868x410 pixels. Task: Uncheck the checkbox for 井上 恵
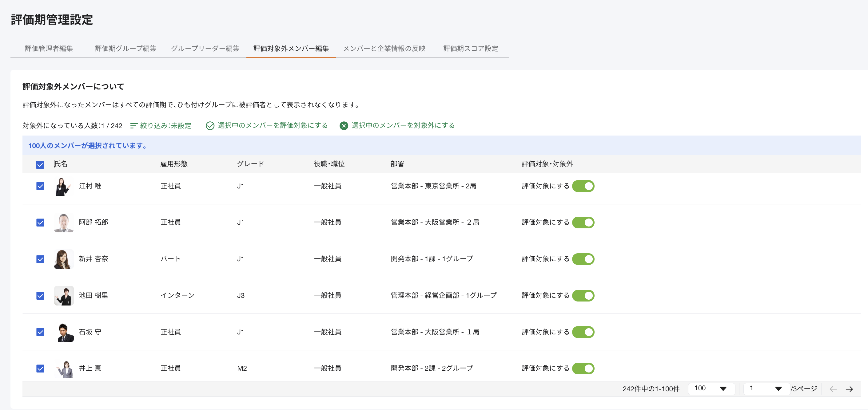click(x=40, y=369)
